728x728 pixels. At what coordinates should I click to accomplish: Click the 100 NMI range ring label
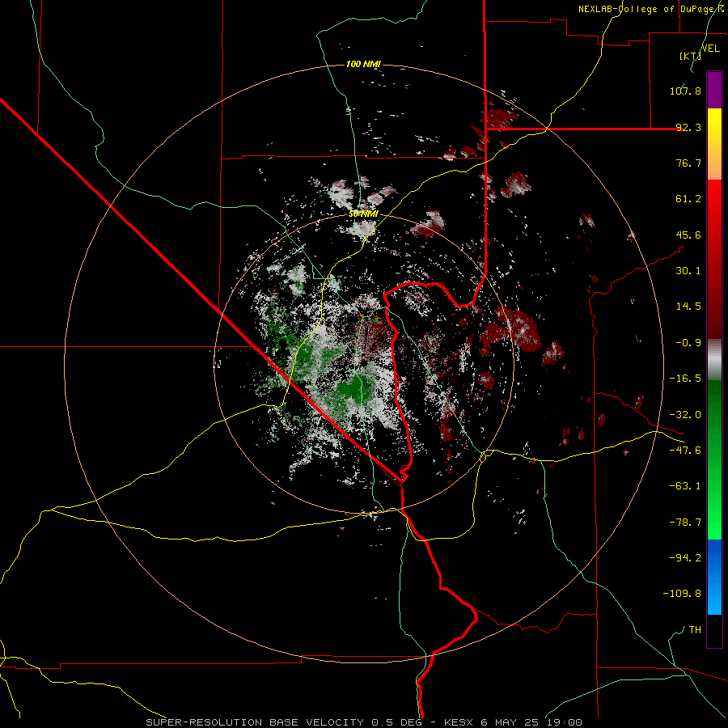coord(363,64)
